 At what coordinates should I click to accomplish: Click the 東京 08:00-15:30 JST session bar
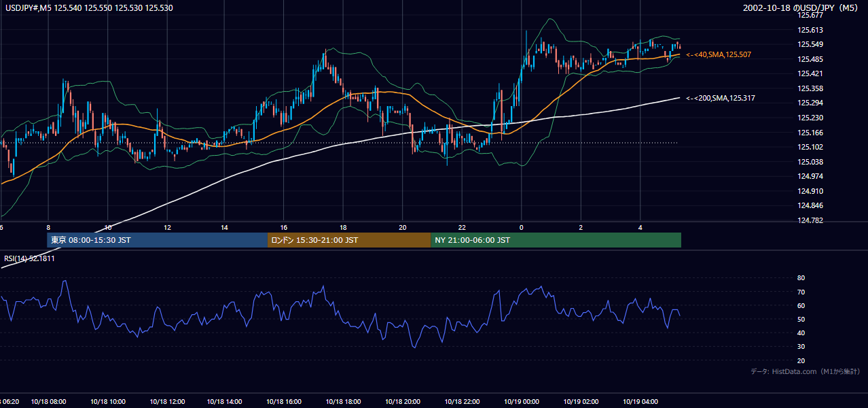click(x=157, y=240)
